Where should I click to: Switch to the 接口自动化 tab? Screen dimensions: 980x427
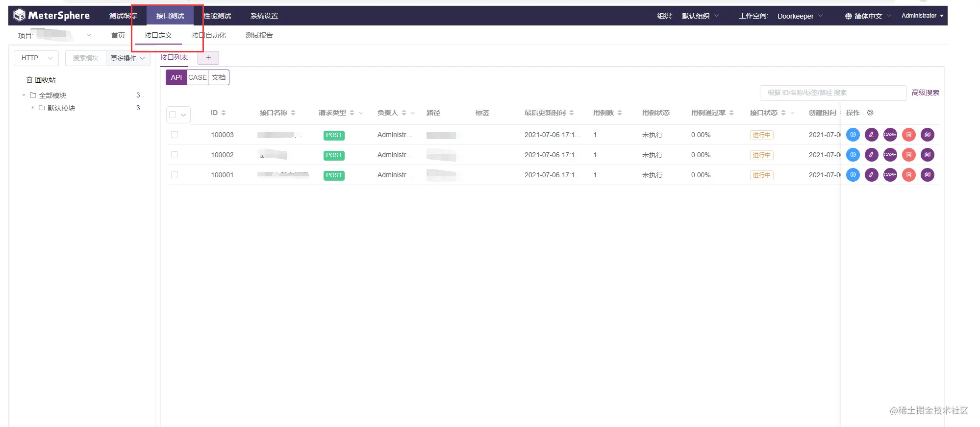(209, 35)
